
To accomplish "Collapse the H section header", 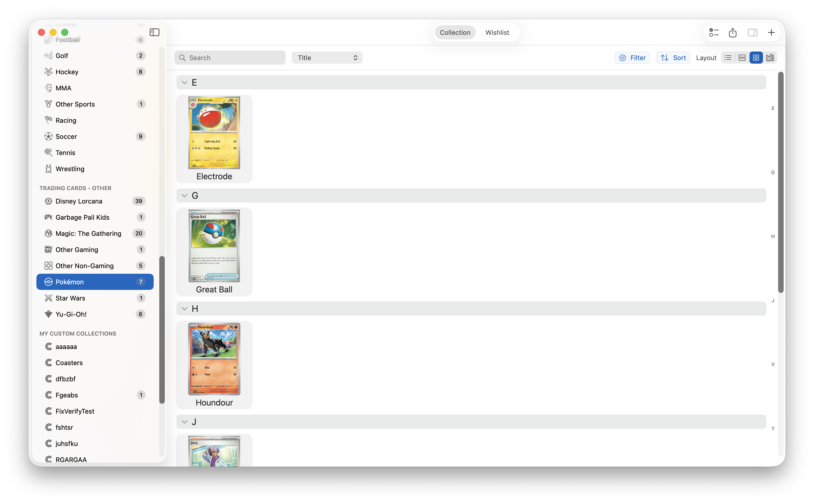I will click(185, 309).
